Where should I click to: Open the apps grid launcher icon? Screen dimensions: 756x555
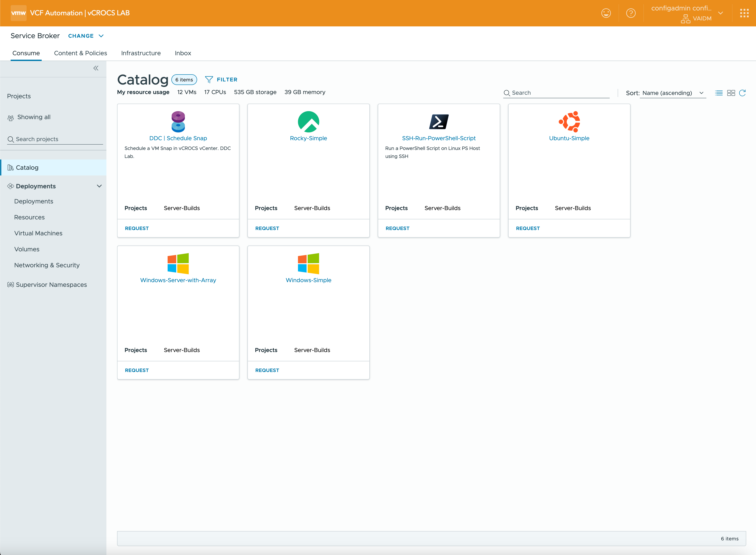point(744,13)
